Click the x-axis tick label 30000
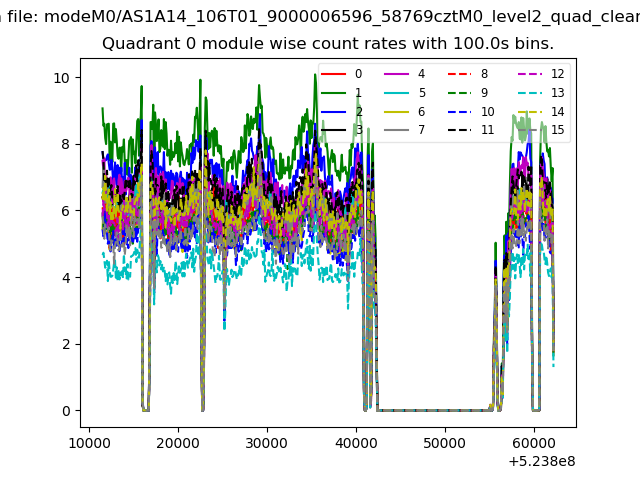The height and width of the screenshot is (480, 640). 267,443
